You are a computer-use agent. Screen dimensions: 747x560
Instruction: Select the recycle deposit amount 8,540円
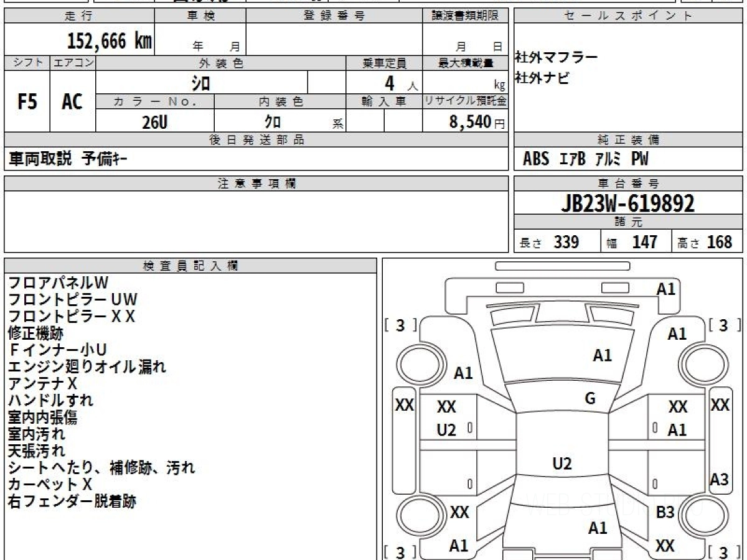(x=477, y=122)
